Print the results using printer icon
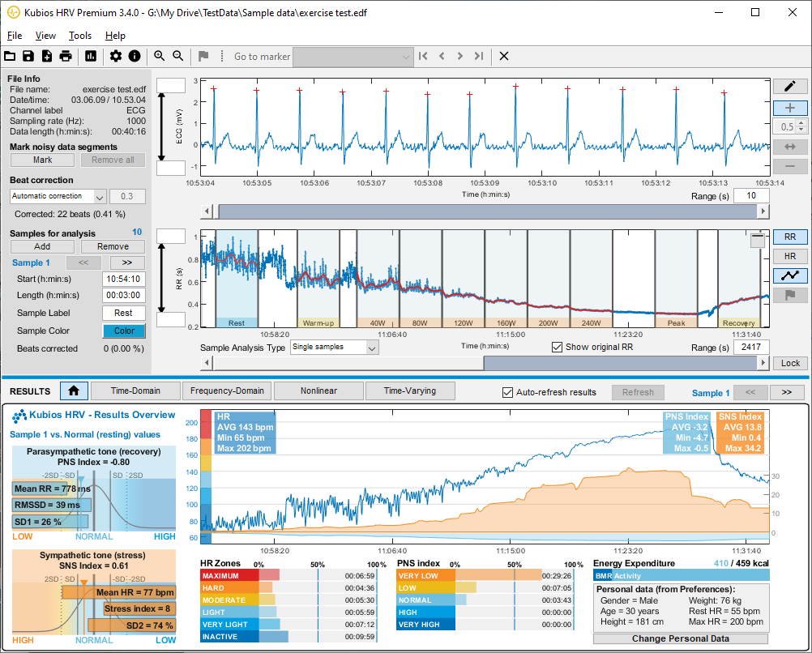This screenshot has width=812, height=653. tap(66, 56)
